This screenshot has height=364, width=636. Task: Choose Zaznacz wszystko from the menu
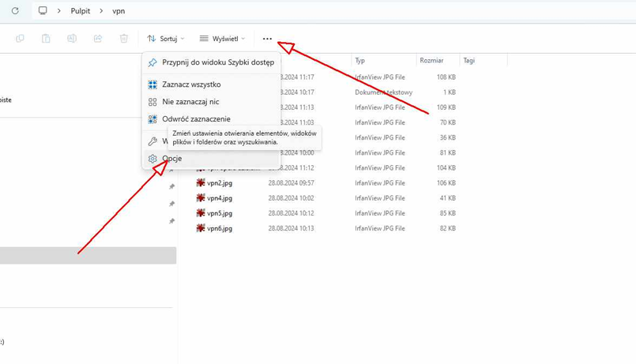(x=191, y=84)
